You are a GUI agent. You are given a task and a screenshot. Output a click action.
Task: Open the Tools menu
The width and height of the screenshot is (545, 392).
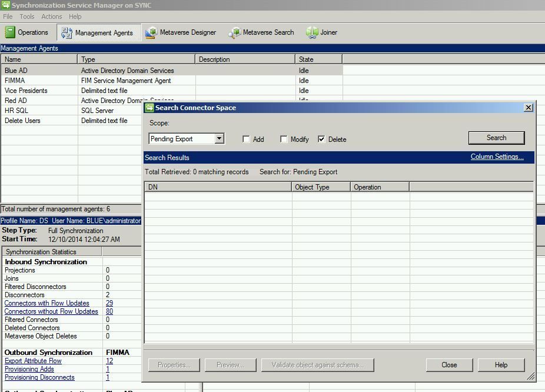(x=26, y=16)
